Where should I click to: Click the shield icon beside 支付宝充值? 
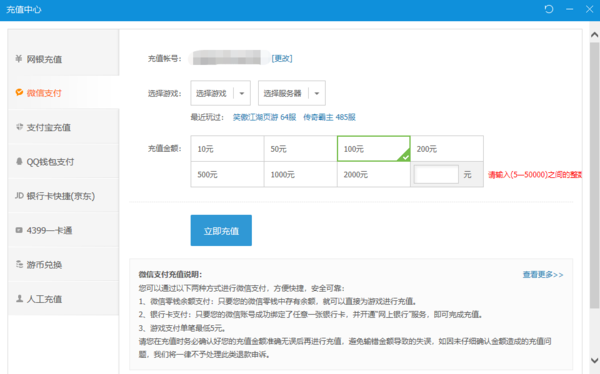click(x=20, y=127)
